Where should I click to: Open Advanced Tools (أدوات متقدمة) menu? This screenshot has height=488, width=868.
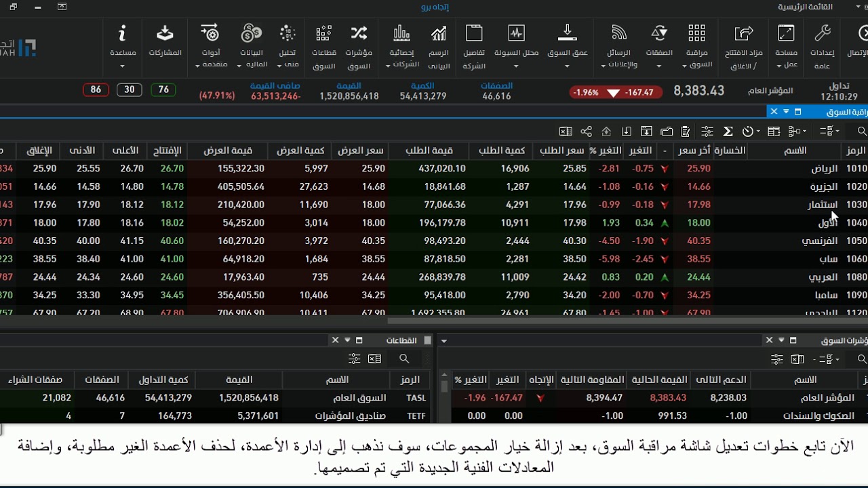pyautogui.click(x=211, y=46)
